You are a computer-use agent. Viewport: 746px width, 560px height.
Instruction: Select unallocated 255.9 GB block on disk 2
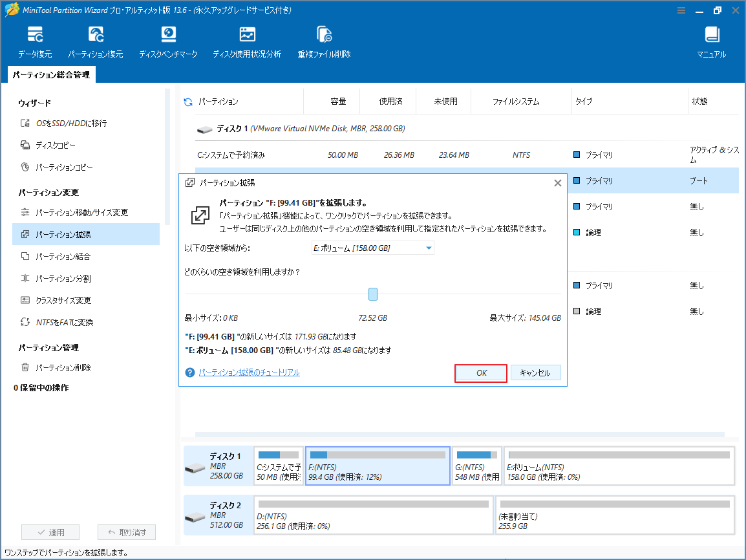[x=615, y=515]
